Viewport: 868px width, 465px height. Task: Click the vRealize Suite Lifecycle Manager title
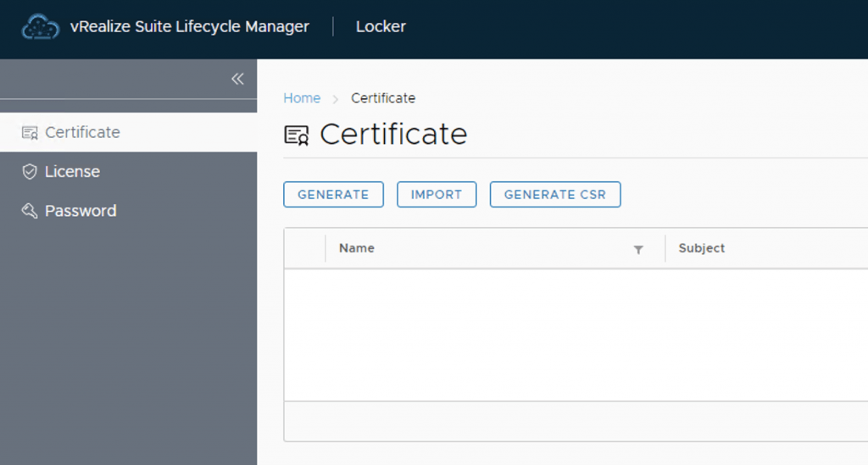(x=189, y=27)
